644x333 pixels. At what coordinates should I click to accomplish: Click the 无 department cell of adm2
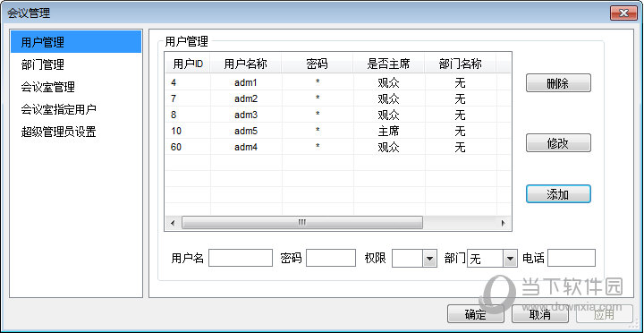click(460, 98)
